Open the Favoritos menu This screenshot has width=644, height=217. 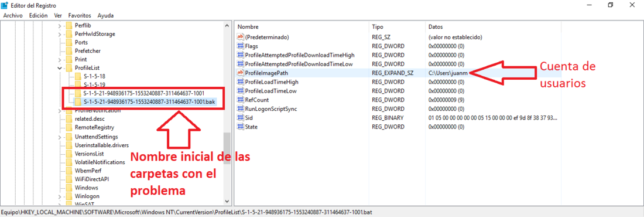click(x=80, y=15)
